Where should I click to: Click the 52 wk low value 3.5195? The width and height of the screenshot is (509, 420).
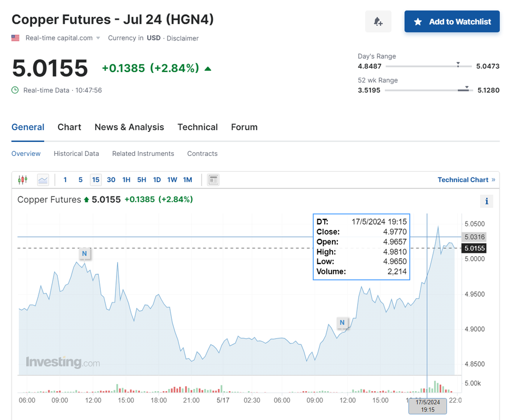point(369,90)
